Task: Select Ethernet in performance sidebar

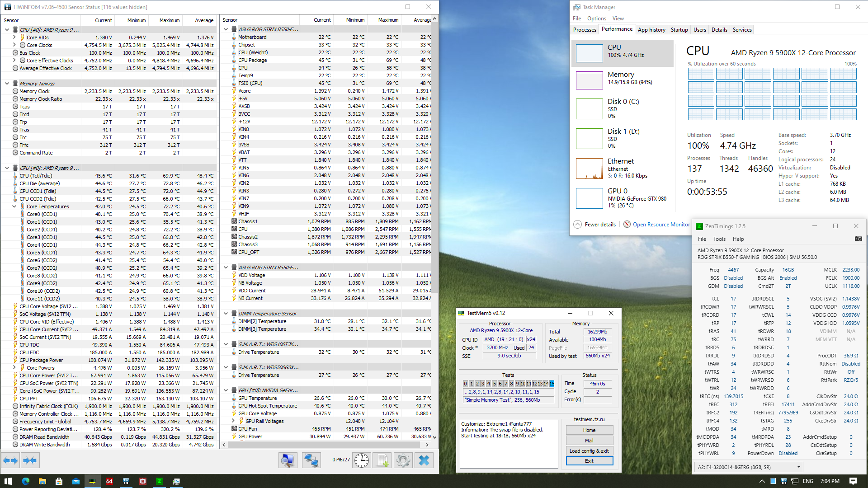Action: pos(623,169)
